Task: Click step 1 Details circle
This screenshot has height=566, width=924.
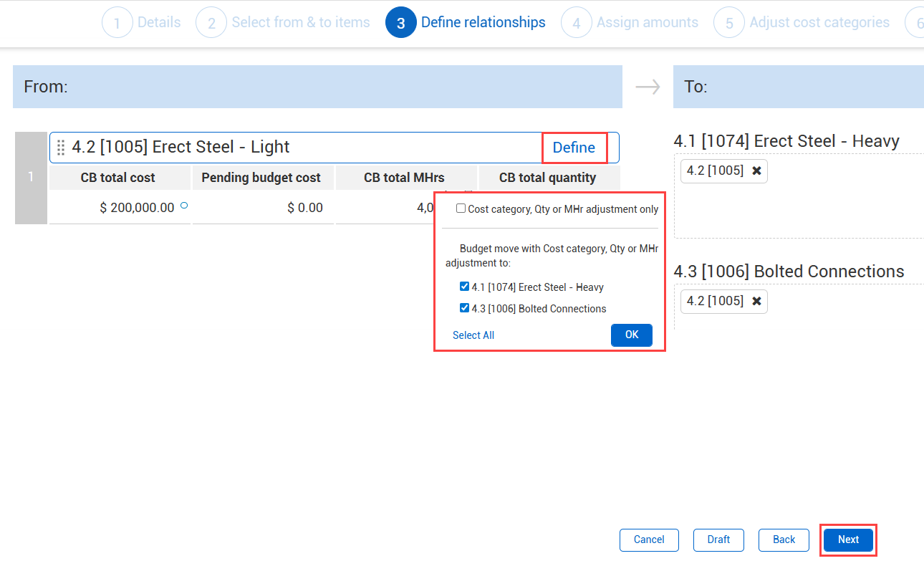Action: point(117,23)
